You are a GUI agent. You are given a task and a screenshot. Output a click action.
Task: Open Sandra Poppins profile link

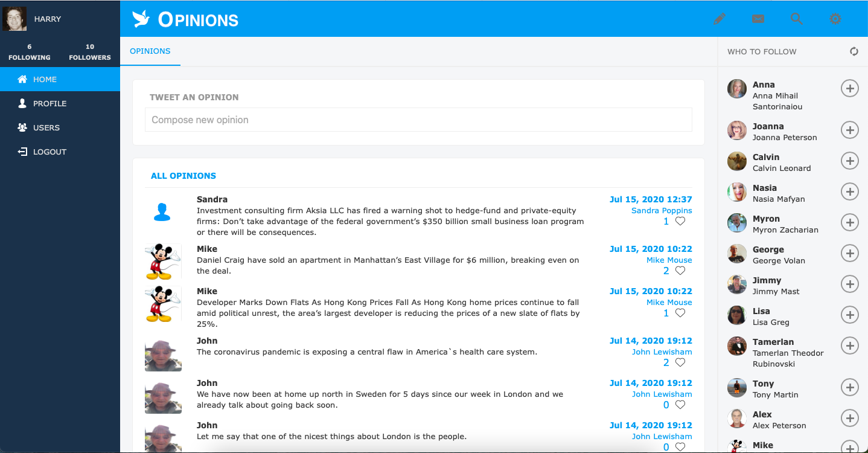pos(662,210)
